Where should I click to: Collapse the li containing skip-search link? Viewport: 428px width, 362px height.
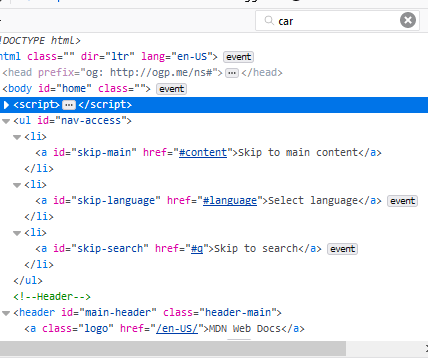point(17,233)
